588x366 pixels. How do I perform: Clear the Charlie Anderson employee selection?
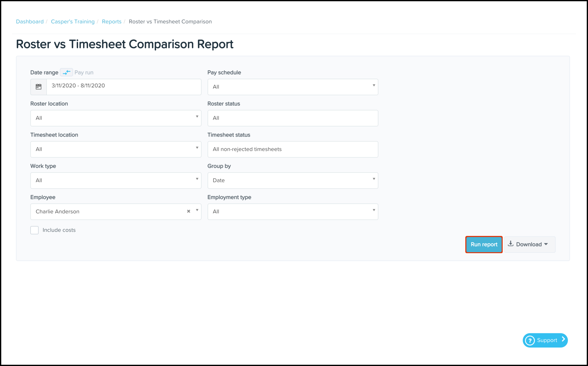189,211
